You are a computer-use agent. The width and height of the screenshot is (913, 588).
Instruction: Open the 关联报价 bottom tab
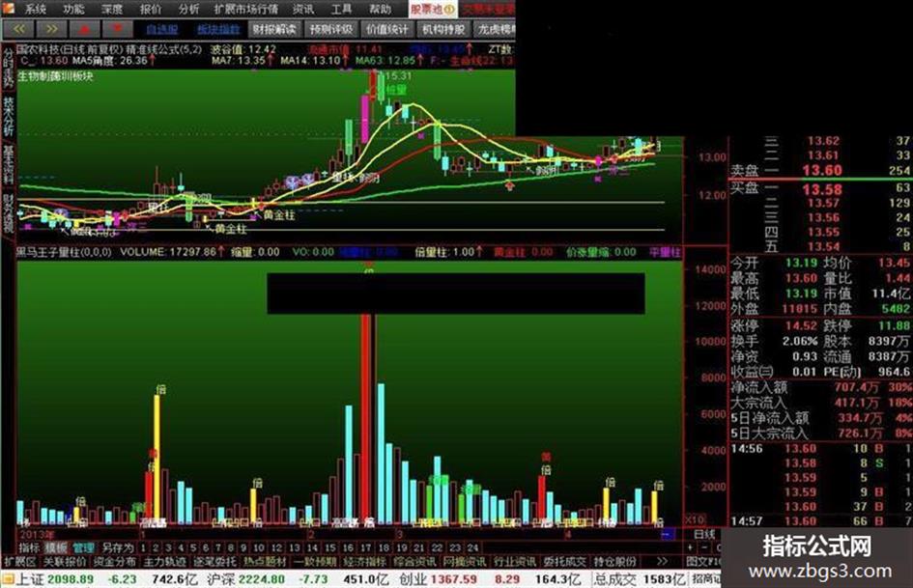(x=65, y=562)
